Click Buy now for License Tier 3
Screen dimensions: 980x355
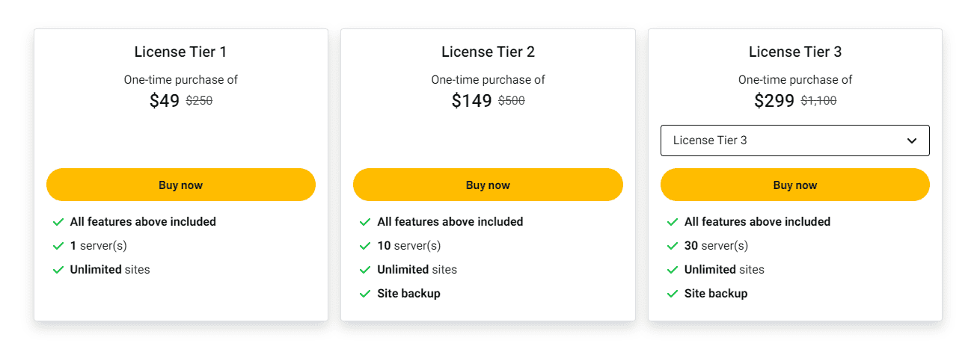tap(794, 185)
